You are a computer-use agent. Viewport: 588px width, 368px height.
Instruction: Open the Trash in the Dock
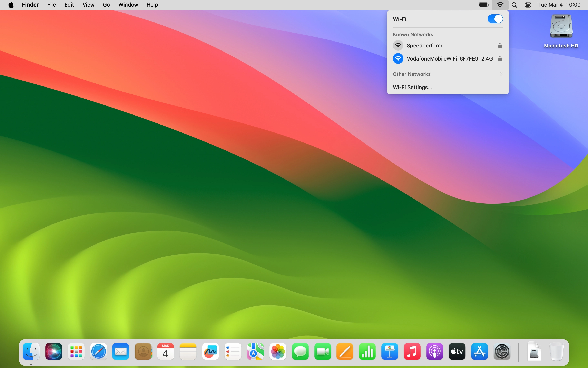(557, 351)
